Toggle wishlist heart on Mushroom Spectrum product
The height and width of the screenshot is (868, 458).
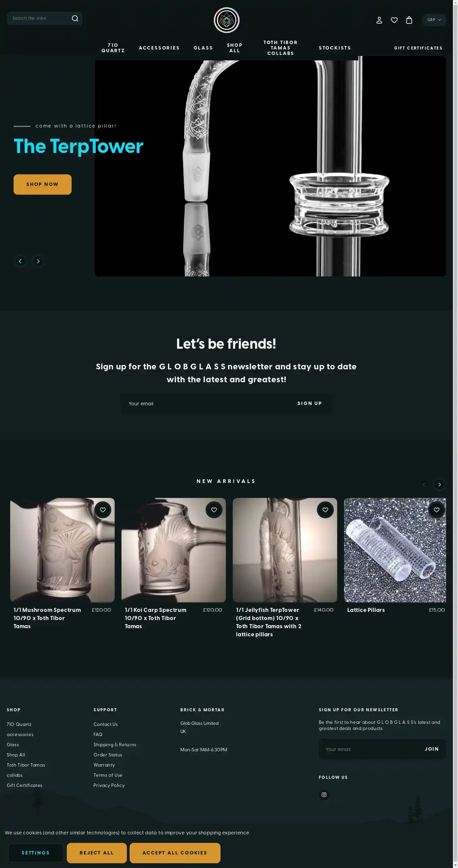[x=103, y=510]
